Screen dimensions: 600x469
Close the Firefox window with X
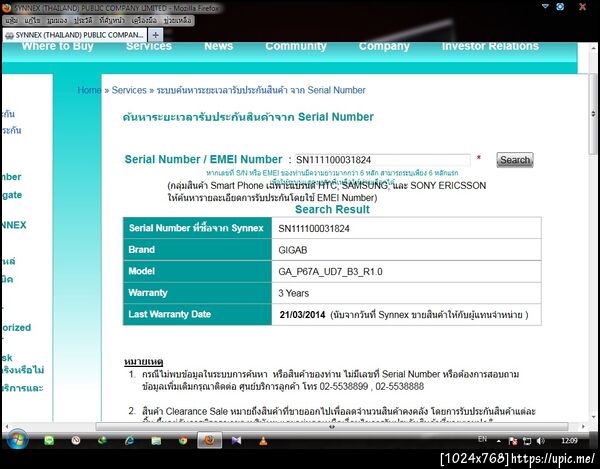[x=582, y=7]
